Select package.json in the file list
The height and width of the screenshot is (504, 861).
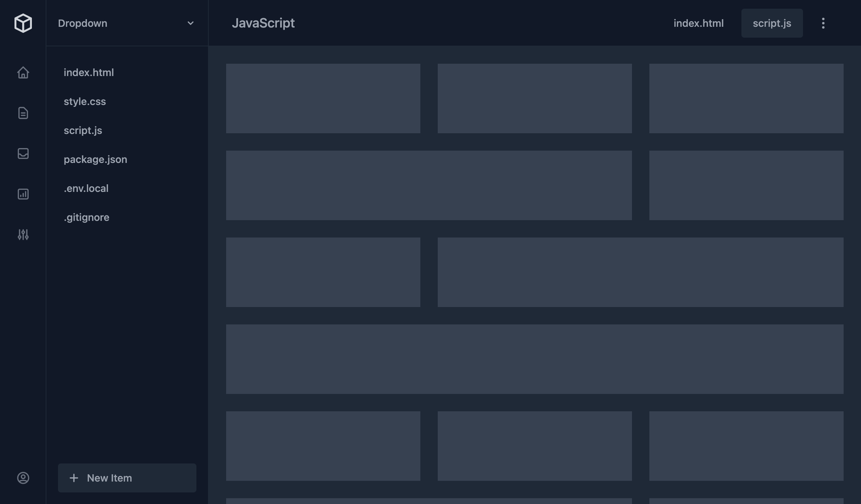(x=95, y=159)
